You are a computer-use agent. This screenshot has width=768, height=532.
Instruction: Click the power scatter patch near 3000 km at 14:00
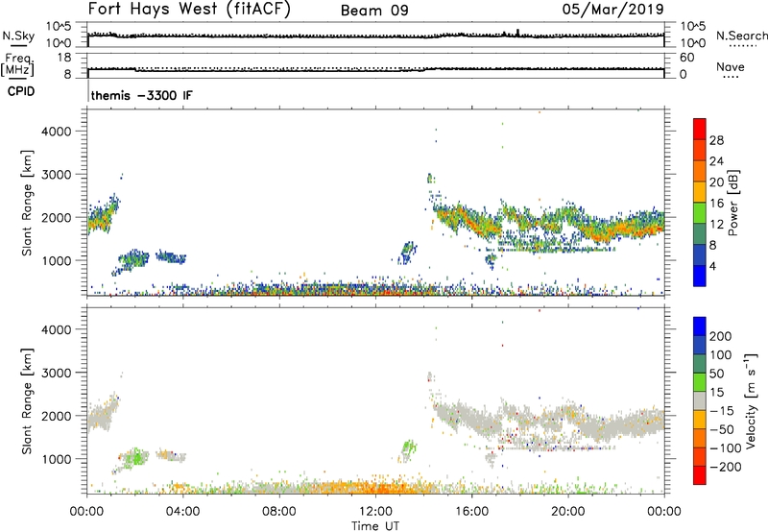click(430, 178)
